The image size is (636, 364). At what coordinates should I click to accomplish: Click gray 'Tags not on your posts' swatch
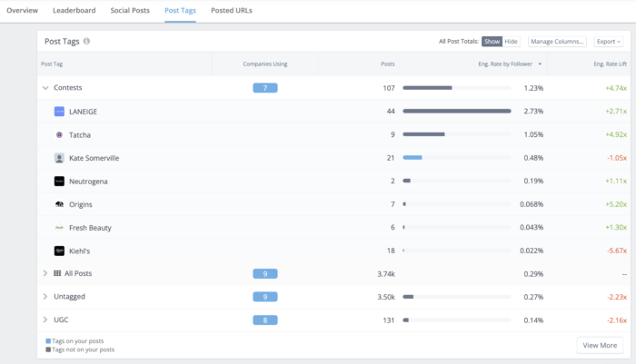48,349
